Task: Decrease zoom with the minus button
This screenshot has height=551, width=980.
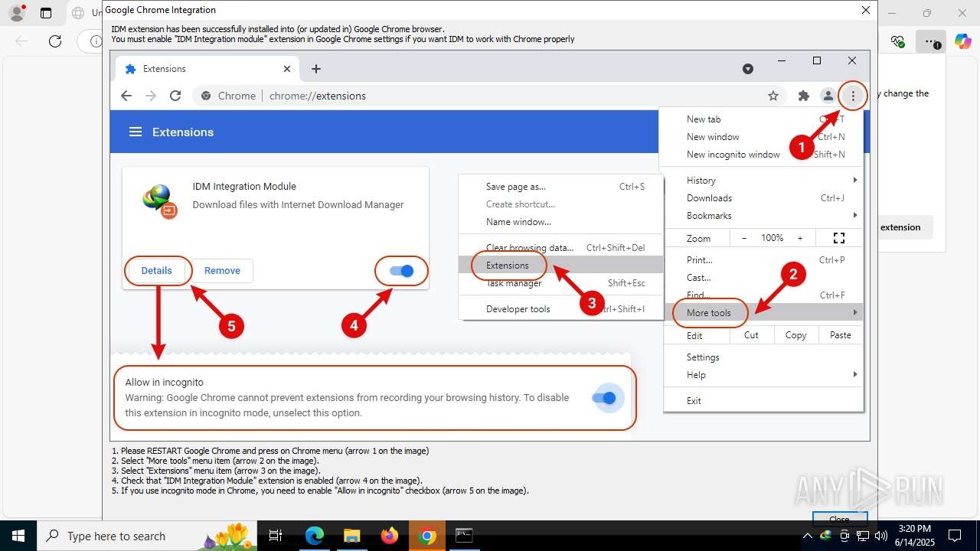Action: [744, 238]
